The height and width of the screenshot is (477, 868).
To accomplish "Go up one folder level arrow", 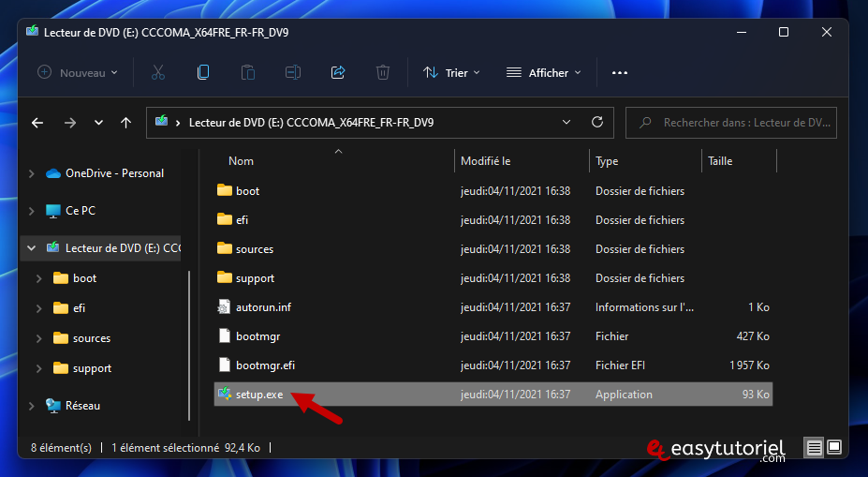I will 126,123.
